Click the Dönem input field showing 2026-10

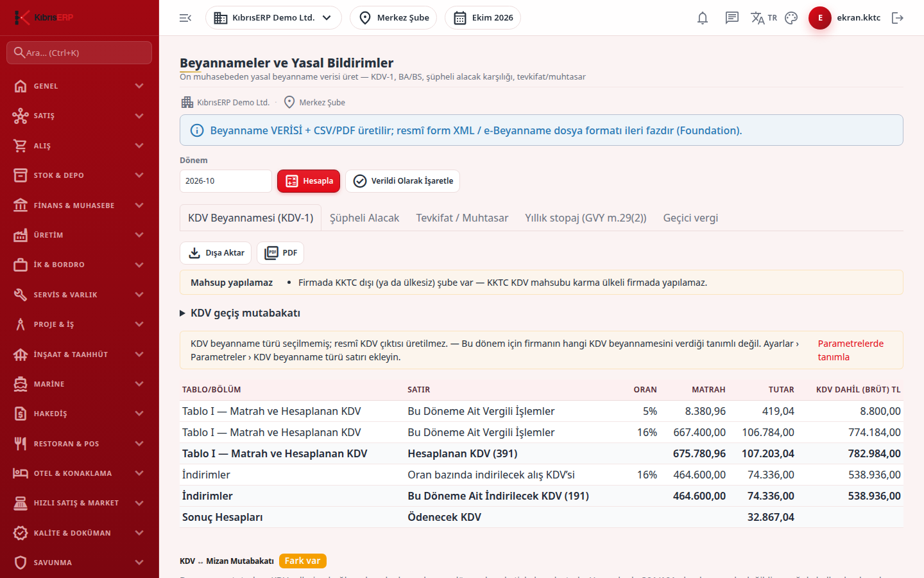[x=226, y=181]
